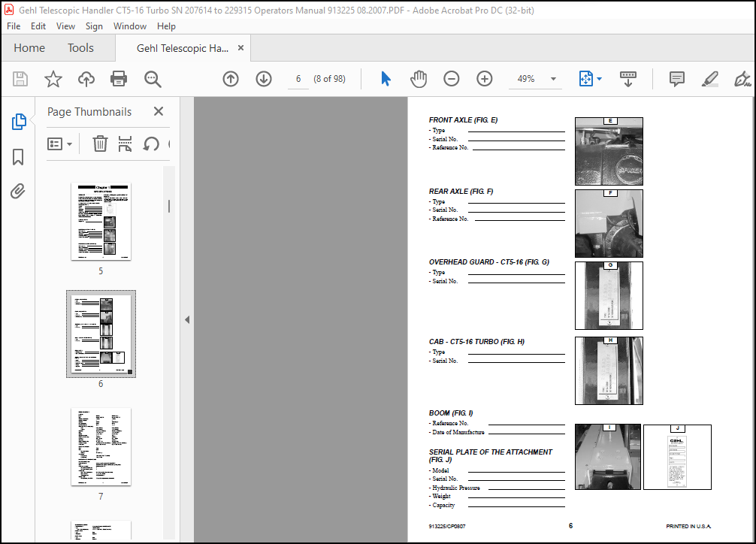Click PRINTED IN U.S.A. footer text
The width and height of the screenshot is (756, 544).
688,526
